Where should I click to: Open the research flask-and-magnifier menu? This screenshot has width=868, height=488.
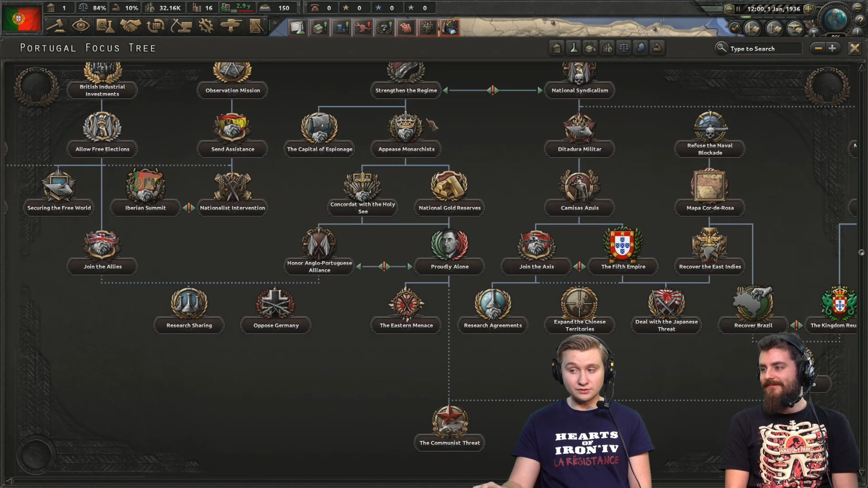(x=105, y=26)
